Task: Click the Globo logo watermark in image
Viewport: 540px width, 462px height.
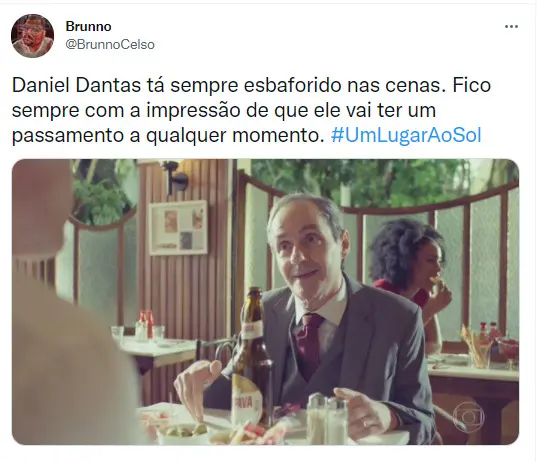Action: coord(469,417)
